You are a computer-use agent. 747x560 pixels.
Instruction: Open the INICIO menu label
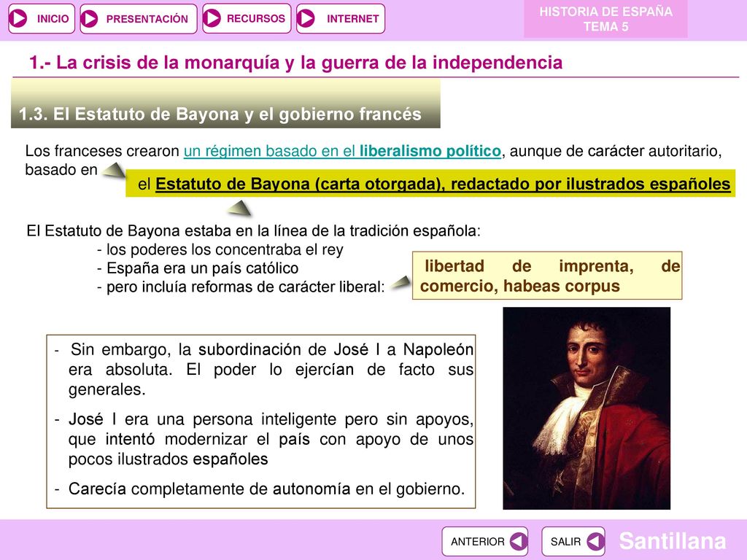pyautogui.click(x=53, y=19)
